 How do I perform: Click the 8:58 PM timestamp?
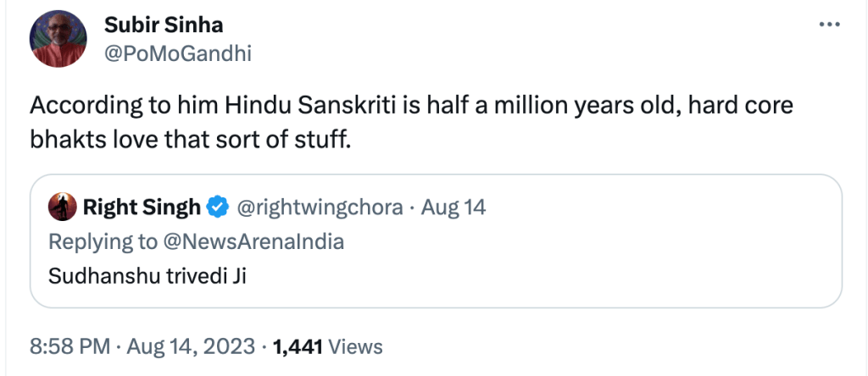(x=69, y=346)
